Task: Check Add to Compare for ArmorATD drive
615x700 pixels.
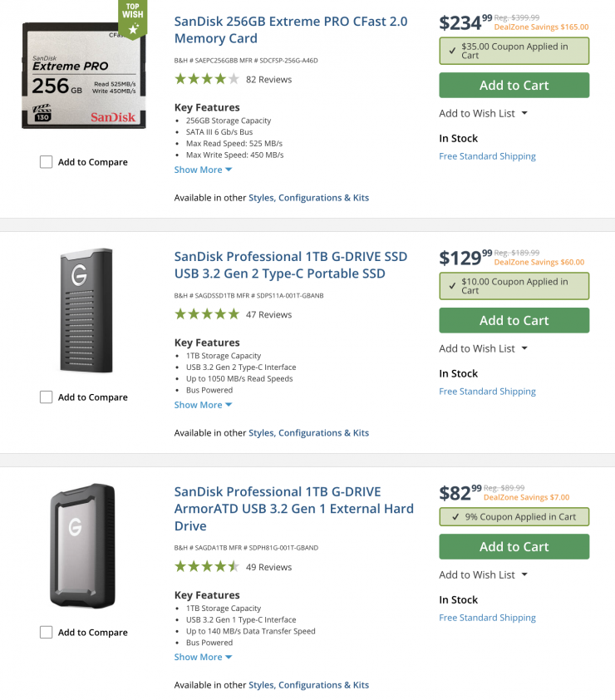Action: (x=47, y=633)
